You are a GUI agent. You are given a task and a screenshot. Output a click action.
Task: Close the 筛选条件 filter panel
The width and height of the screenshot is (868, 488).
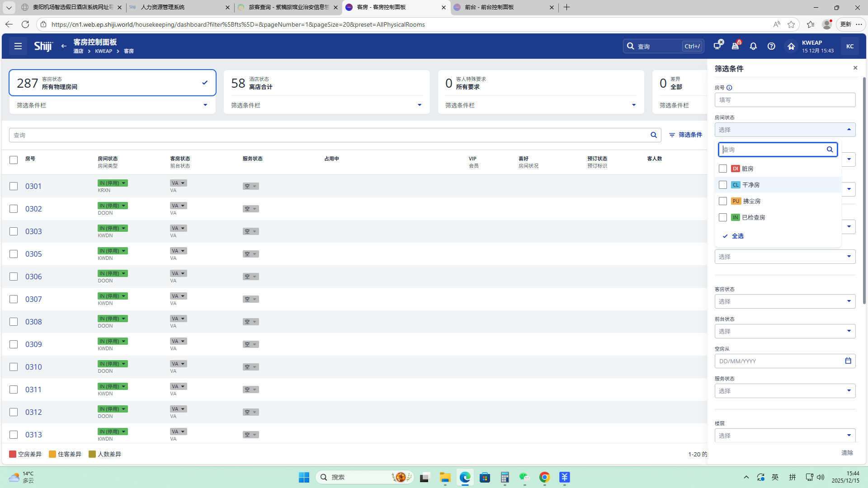pyautogui.click(x=855, y=68)
